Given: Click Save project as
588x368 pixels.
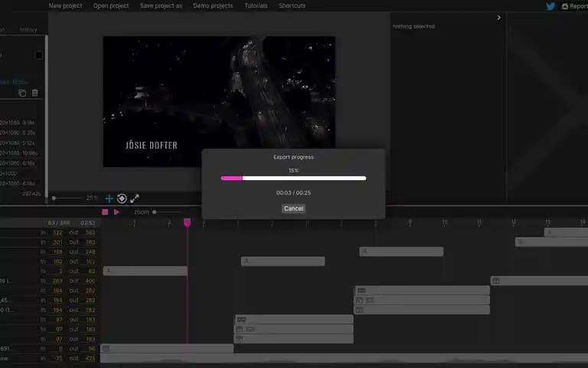Looking at the screenshot, I should (161, 5).
